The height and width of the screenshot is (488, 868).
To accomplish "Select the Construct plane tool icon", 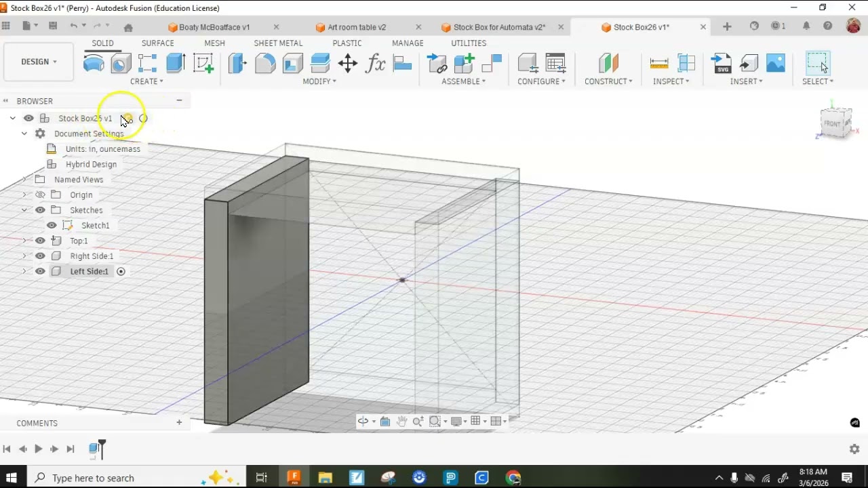I will click(x=608, y=64).
